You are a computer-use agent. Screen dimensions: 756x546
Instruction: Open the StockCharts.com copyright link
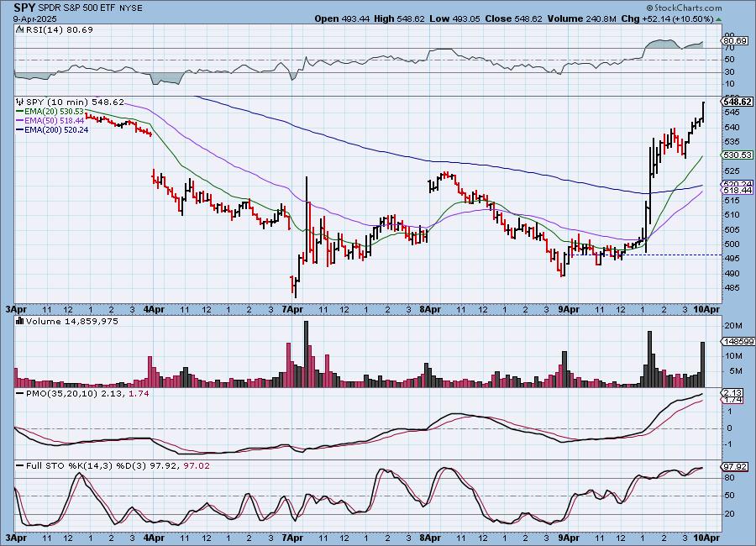coord(684,8)
